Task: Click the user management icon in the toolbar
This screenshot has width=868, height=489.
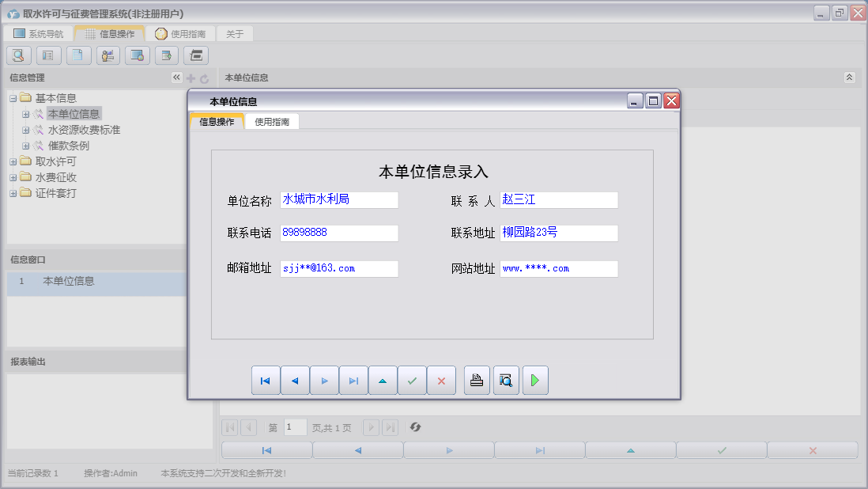Action: (108, 55)
